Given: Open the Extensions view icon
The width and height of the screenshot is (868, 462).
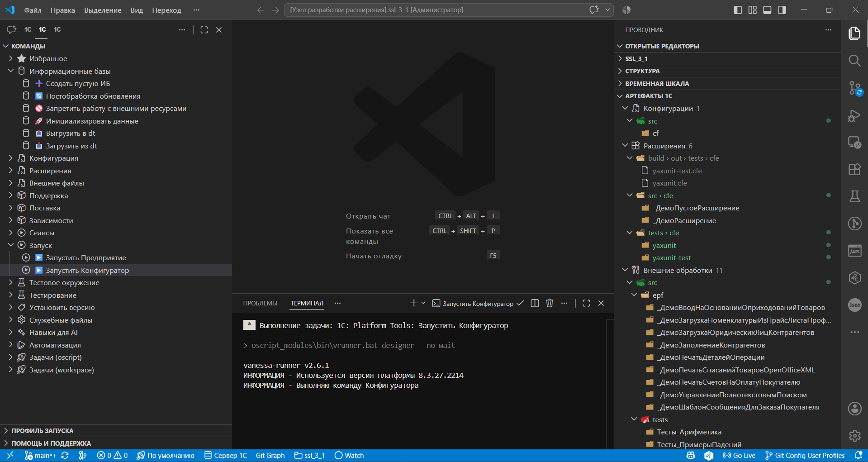Looking at the screenshot, I should (x=854, y=169).
